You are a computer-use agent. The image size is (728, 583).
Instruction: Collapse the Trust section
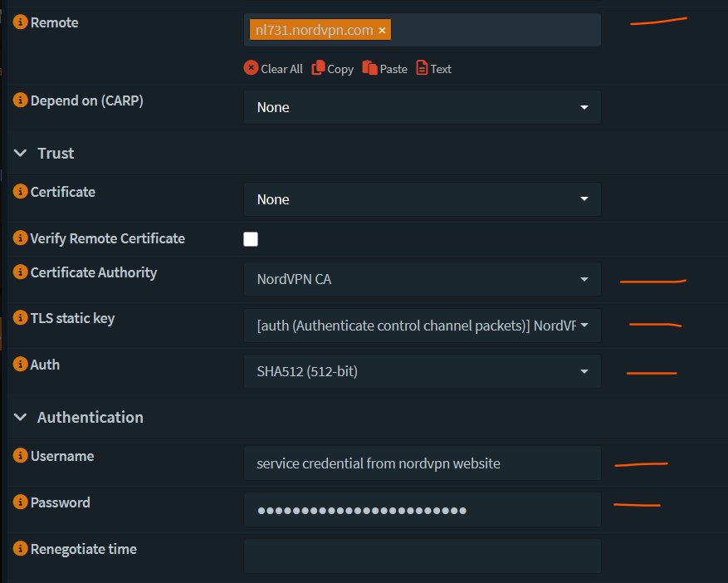(x=20, y=154)
